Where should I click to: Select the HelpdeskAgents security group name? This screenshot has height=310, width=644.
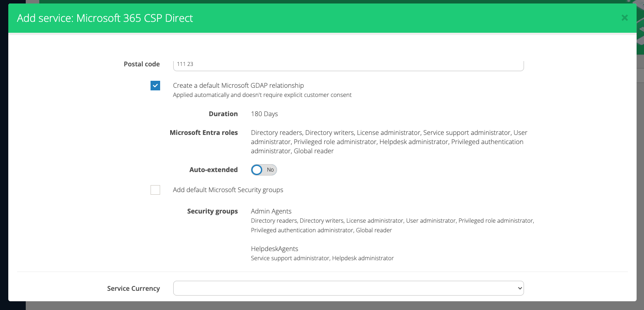(274, 249)
